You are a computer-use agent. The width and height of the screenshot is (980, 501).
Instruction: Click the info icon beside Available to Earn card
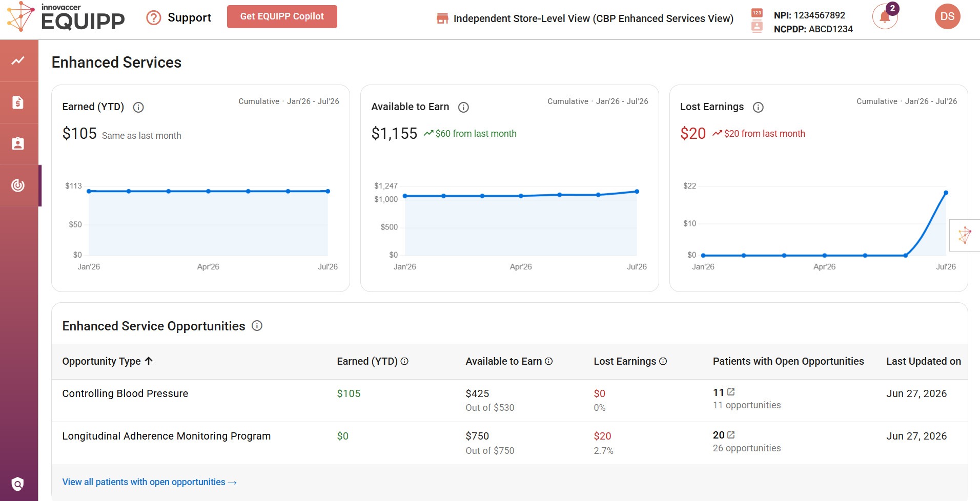click(x=463, y=107)
